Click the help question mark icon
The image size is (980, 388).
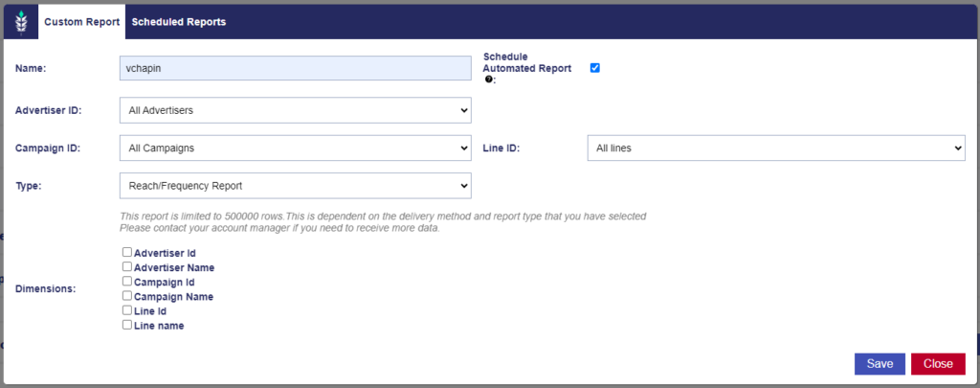point(488,79)
